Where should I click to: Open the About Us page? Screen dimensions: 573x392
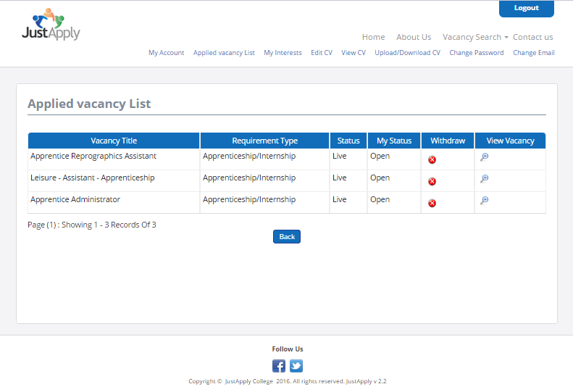(x=414, y=37)
